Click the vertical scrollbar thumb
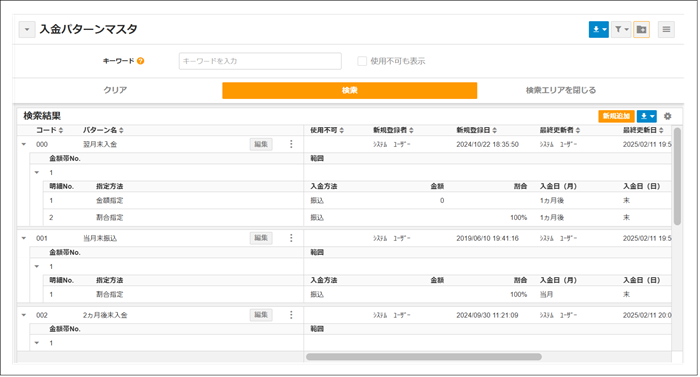700x377 pixels. (x=677, y=176)
